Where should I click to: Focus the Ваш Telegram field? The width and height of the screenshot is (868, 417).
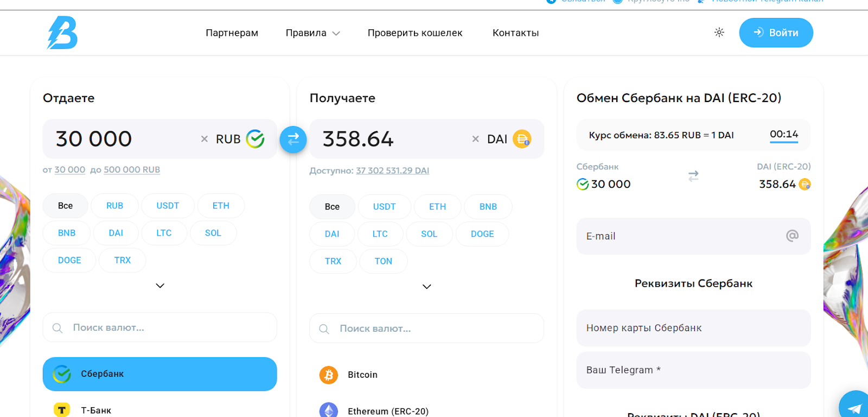tap(693, 370)
